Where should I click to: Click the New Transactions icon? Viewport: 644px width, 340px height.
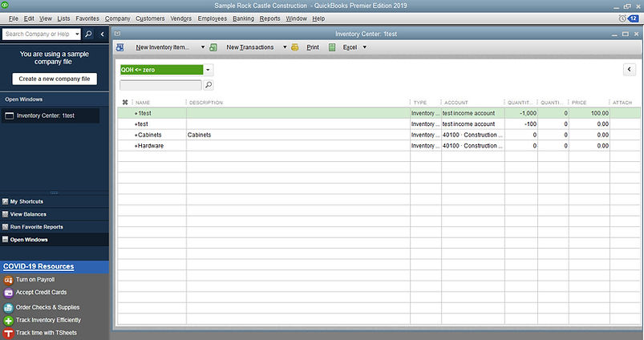[x=213, y=47]
